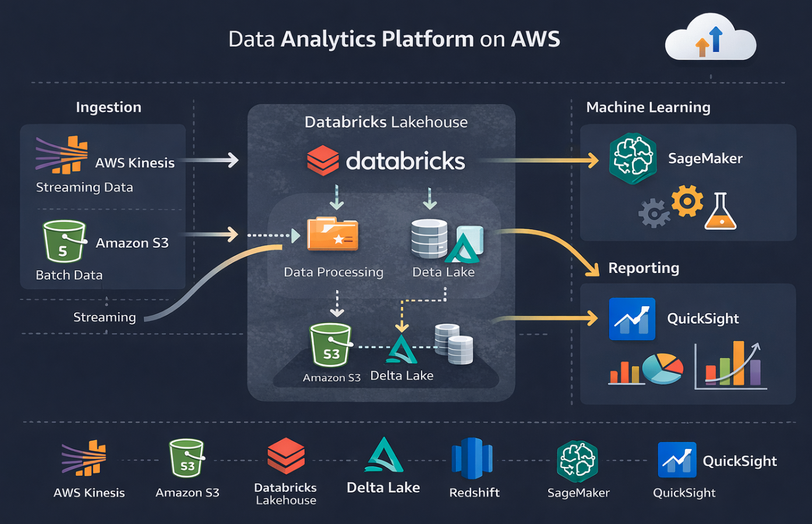Viewport: 812px width, 524px height.
Task: Click the "Deta Lake" label
Action: 443,272
